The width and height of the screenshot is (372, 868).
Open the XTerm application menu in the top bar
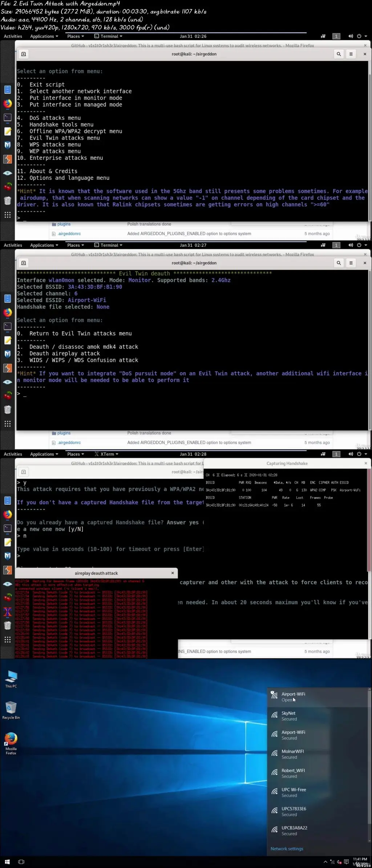[106, 454]
